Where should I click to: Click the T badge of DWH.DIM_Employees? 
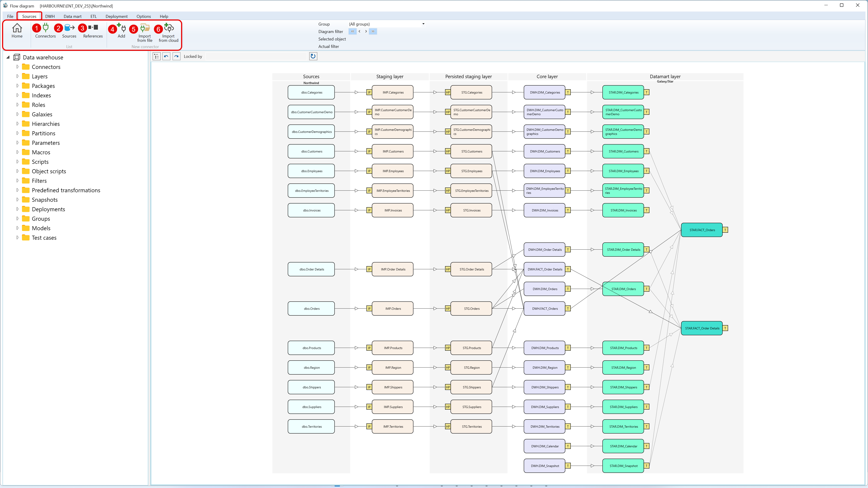568,171
